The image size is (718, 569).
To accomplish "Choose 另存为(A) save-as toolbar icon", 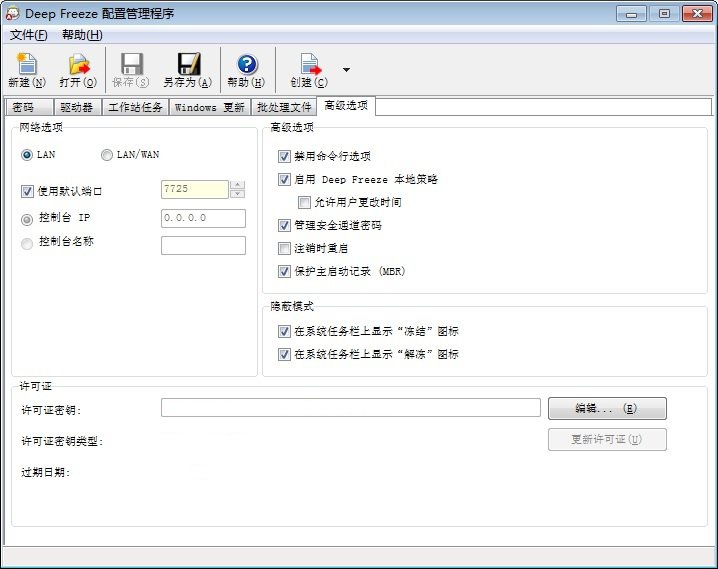I will click(188, 70).
